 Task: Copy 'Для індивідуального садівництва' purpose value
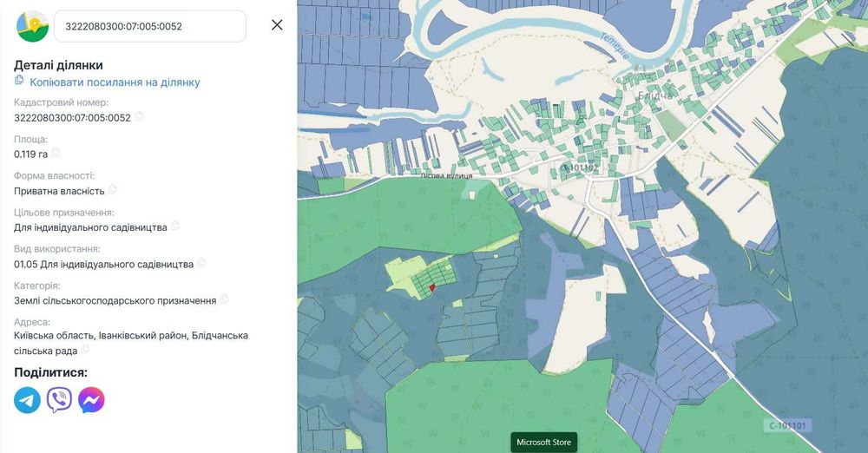(175, 226)
